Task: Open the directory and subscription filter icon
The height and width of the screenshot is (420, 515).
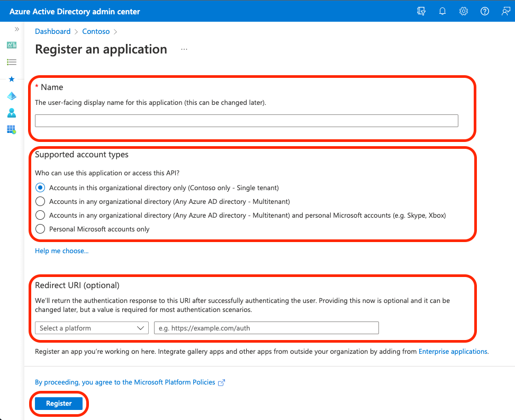Action: [x=421, y=11]
